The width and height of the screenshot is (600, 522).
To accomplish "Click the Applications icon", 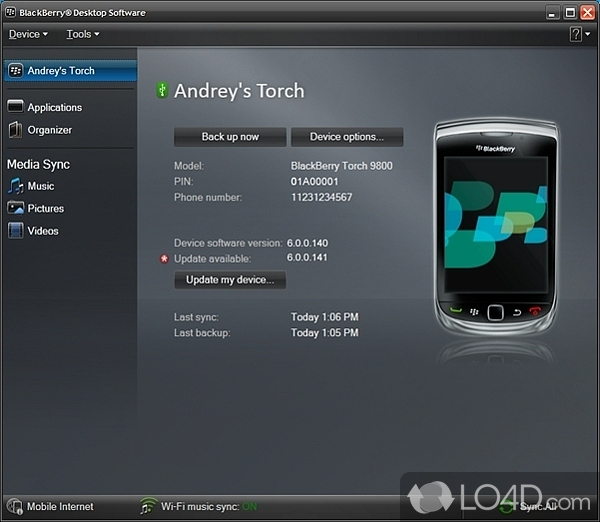I will click(x=15, y=107).
